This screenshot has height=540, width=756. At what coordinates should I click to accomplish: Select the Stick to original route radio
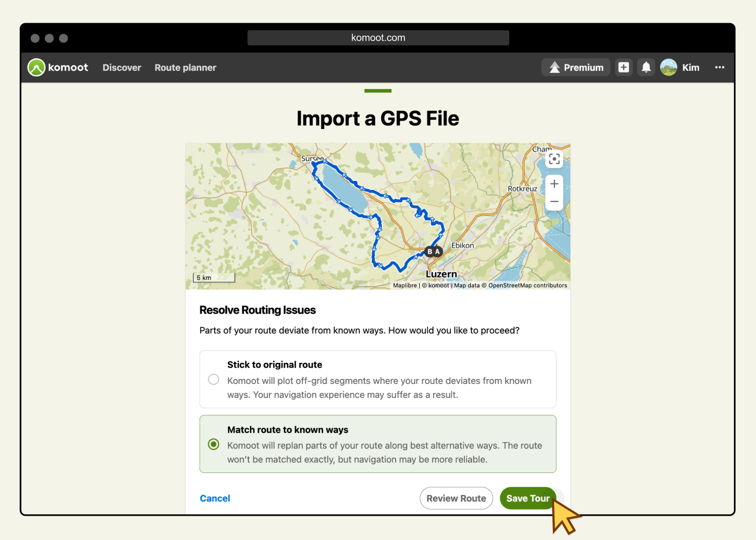(x=214, y=380)
